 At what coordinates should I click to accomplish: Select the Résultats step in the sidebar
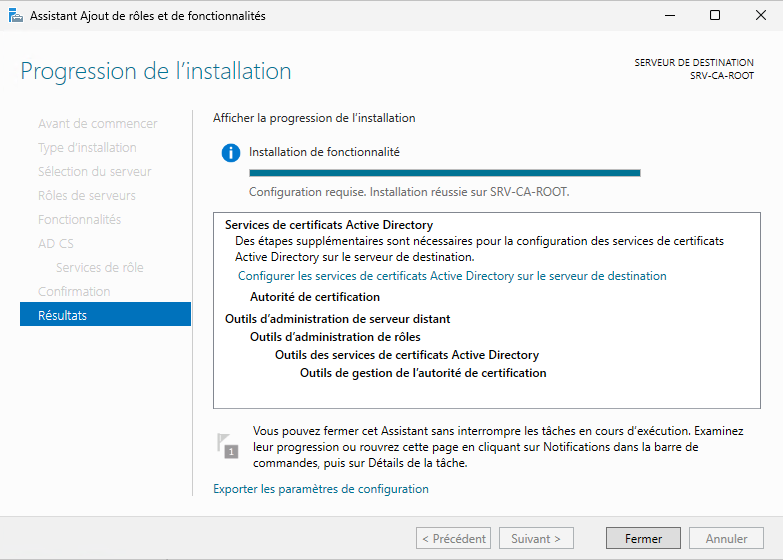click(x=105, y=314)
